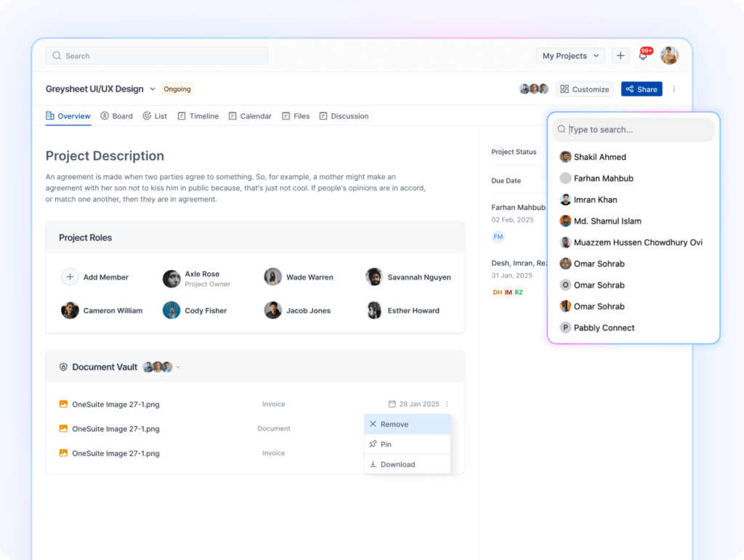Choose Remove from the file context menu

[407, 424]
